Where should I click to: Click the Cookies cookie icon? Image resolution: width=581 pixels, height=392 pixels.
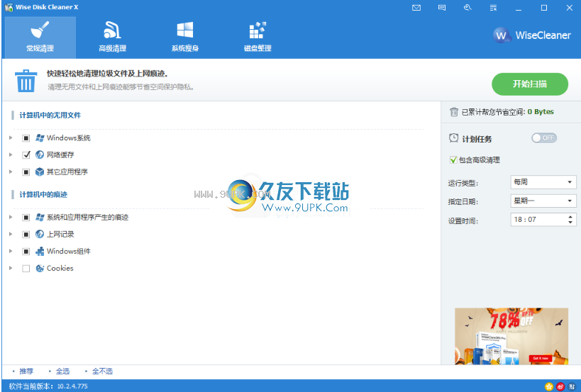[40, 269]
